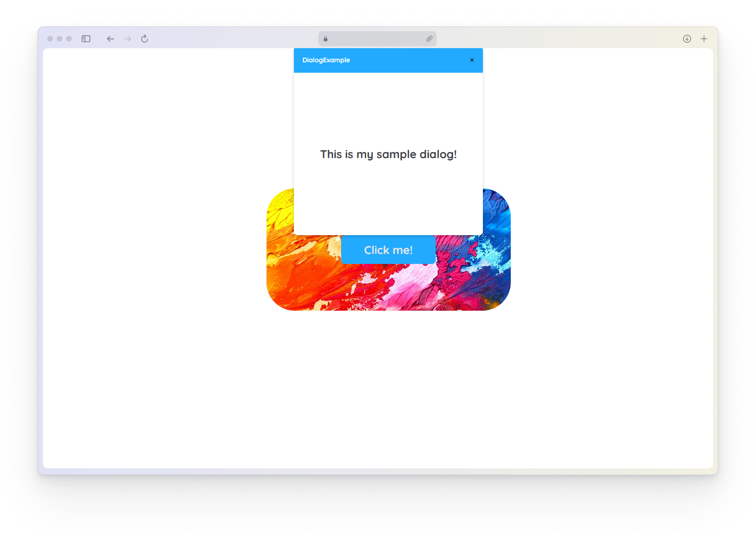Toggle the browser sidebar panel
The image size is (756, 534).
[x=86, y=39]
